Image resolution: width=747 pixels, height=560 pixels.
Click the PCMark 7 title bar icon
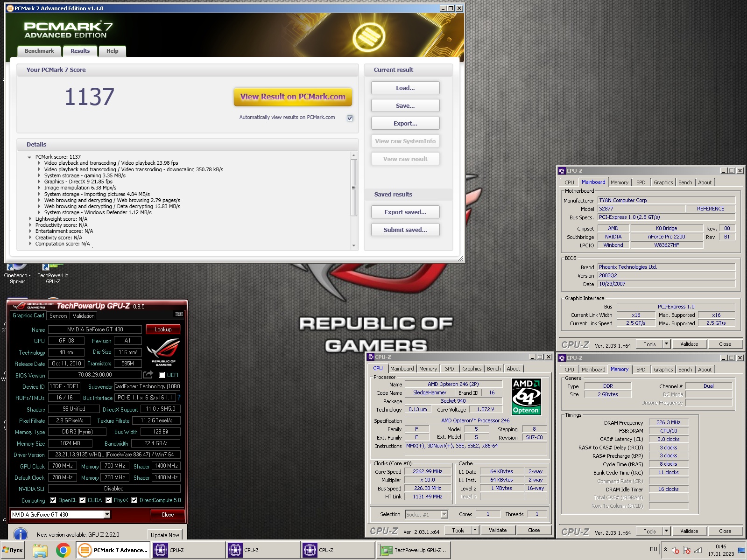point(10,8)
